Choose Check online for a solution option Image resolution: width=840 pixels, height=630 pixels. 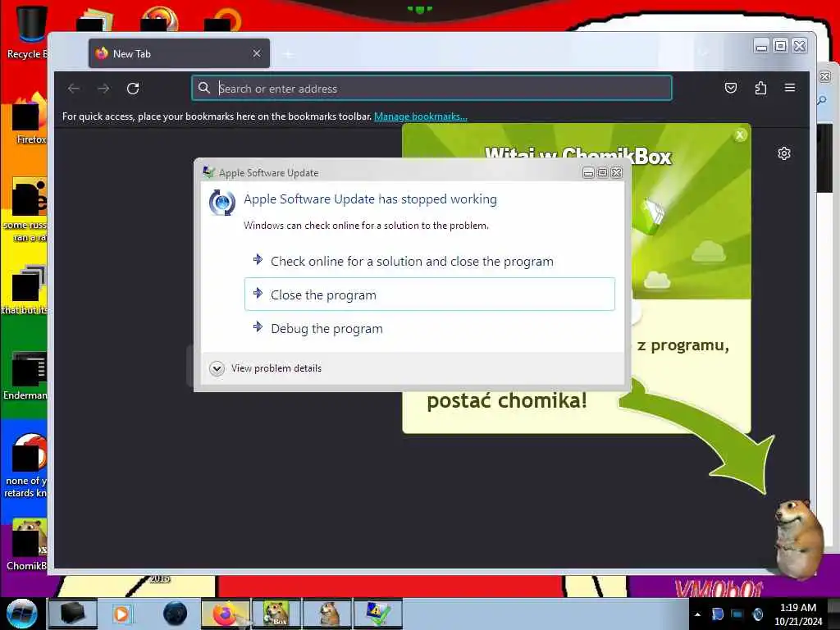coord(430,261)
